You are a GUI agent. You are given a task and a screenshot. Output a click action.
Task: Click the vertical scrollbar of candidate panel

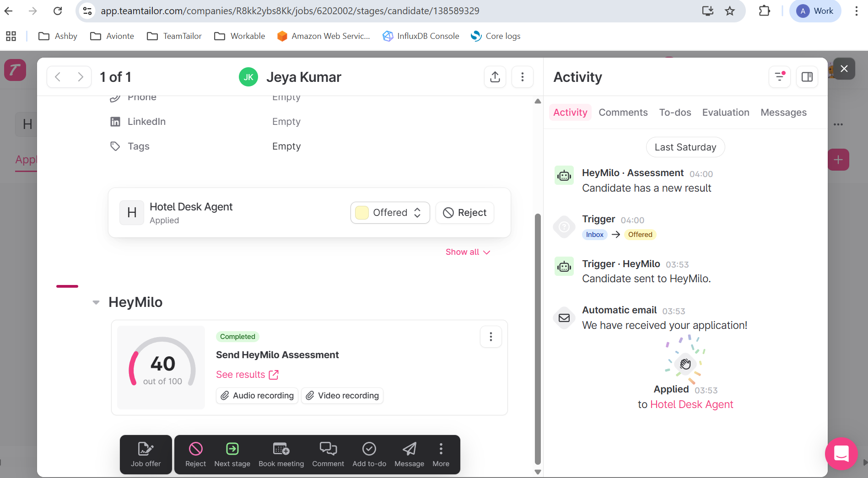[x=538, y=338]
